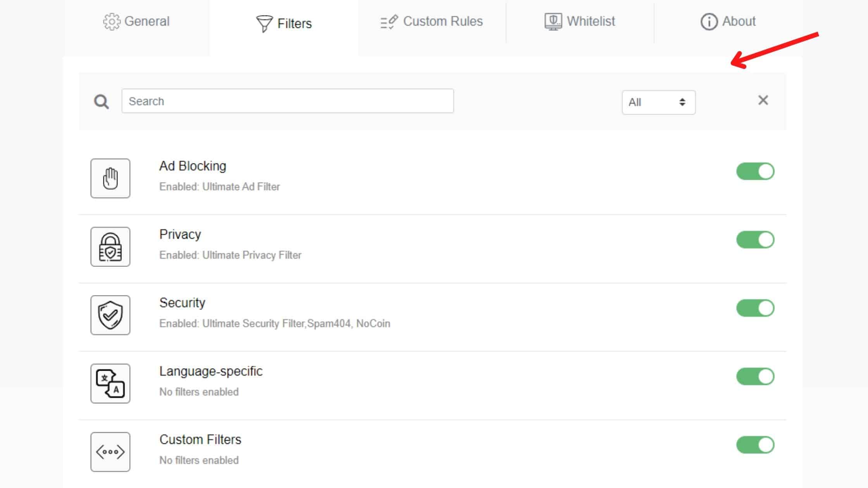The width and height of the screenshot is (868, 488).
Task: Go to the About tab
Action: (x=728, y=21)
